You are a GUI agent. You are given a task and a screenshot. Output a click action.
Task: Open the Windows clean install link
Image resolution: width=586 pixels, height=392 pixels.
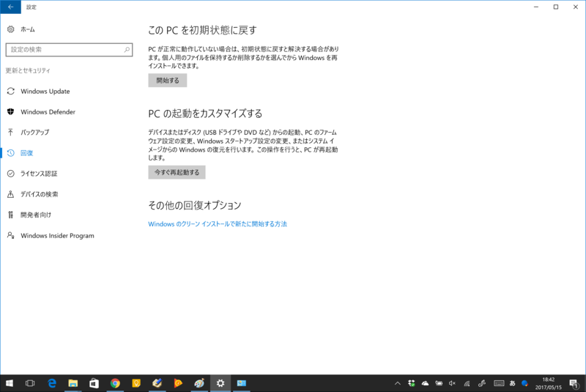pyautogui.click(x=218, y=223)
